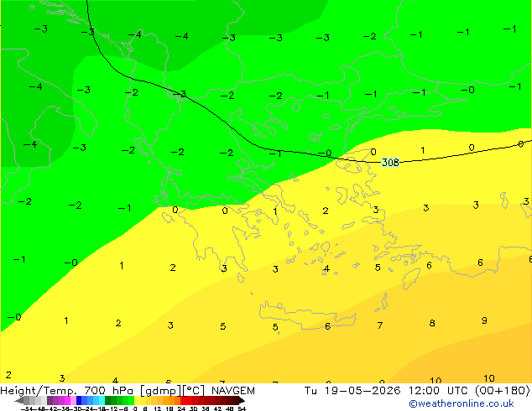Pick the dark blue legend swatch
The height and width of the screenshot is (411, 532).
(79, 400)
